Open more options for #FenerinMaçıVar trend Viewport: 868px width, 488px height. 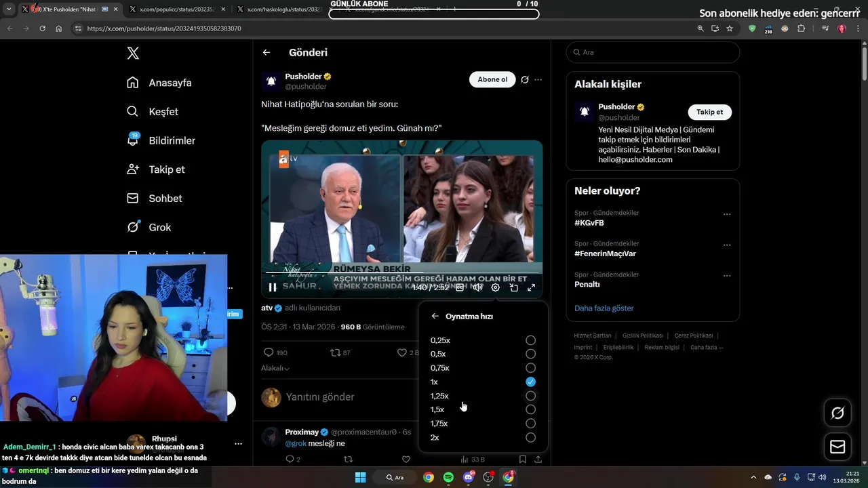point(727,245)
